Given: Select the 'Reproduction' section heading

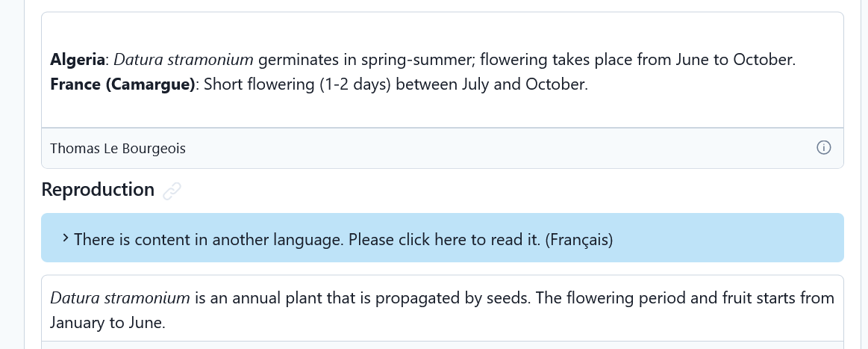Looking at the screenshot, I should click(98, 190).
